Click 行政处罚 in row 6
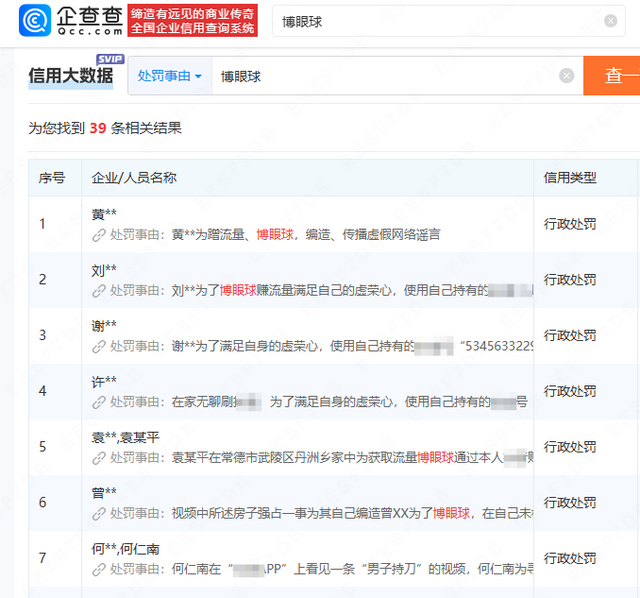The width and height of the screenshot is (640, 598). pyautogui.click(x=570, y=502)
